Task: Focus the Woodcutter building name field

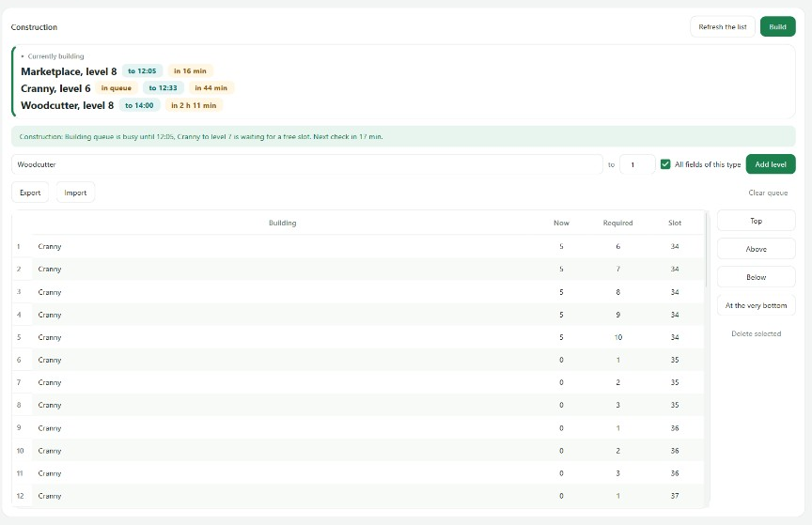Action: tap(307, 164)
